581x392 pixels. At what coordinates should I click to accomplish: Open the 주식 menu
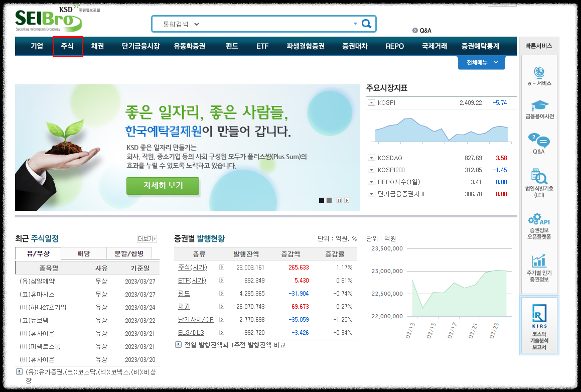point(67,46)
